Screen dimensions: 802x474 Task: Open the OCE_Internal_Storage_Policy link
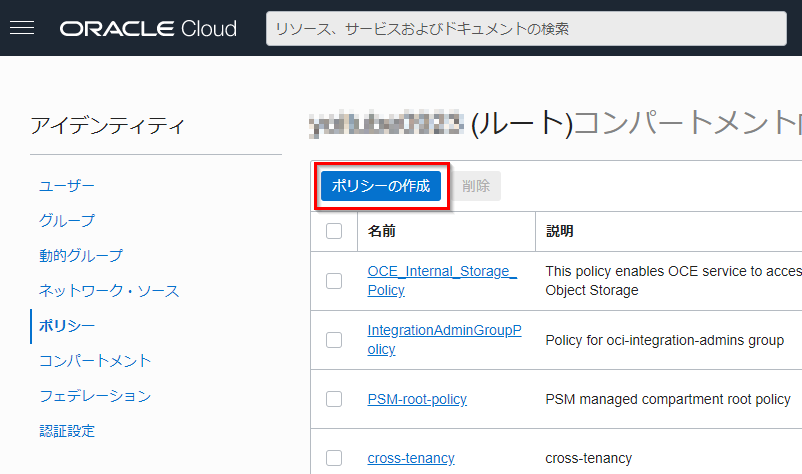pyautogui.click(x=442, y=271)
